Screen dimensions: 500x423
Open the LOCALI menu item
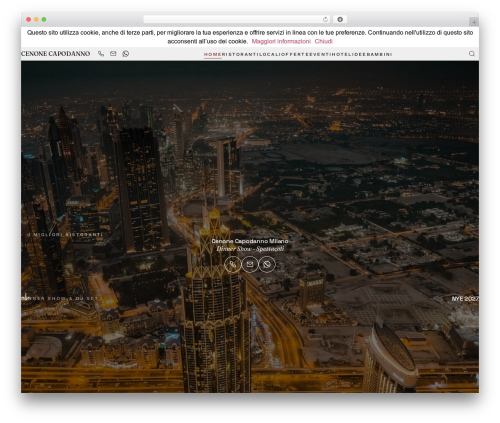click(269, 54)
